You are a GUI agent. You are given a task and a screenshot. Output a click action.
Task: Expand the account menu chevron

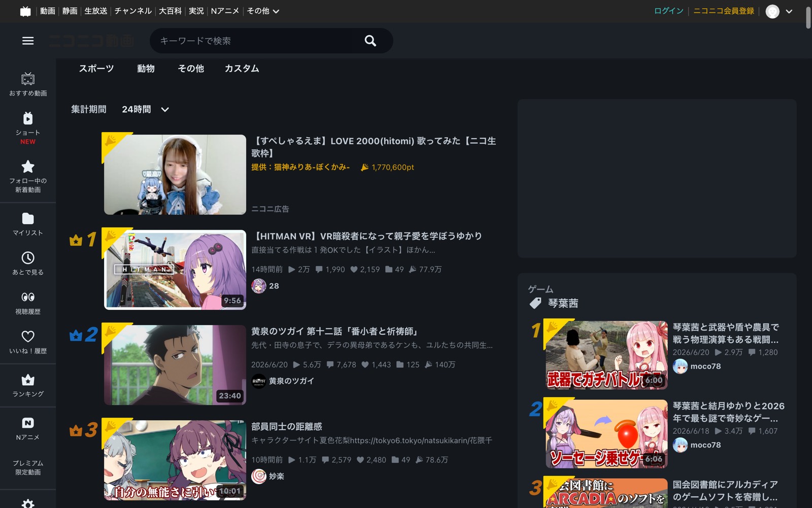pos(789,11)
